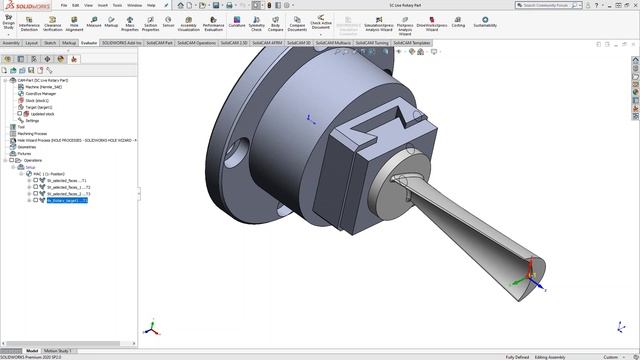Screen dimensions: 640x360
Task: Toggle the Updated stock checkbox
Action: point(20,114)
